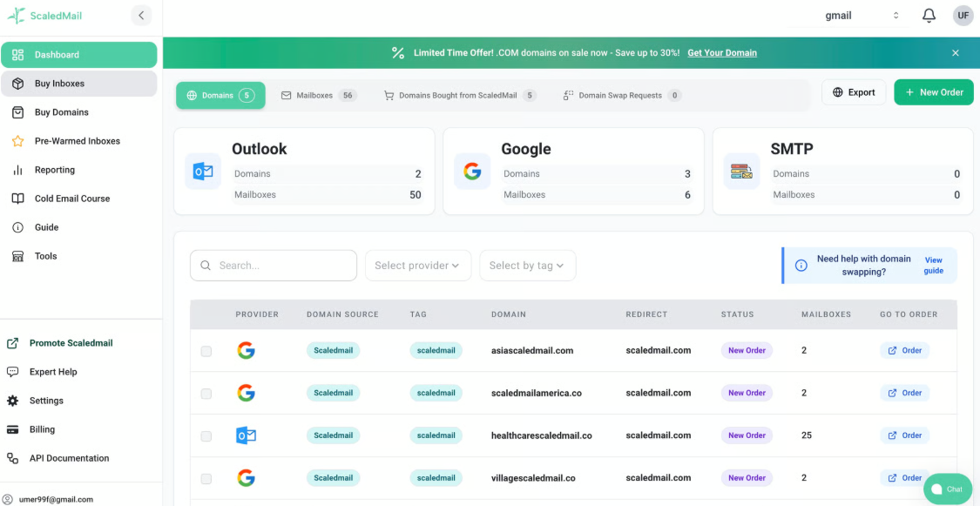Click the search magnifier icon
The height and width of the screenshot is (506, 980).
click(x=205, y=266)
